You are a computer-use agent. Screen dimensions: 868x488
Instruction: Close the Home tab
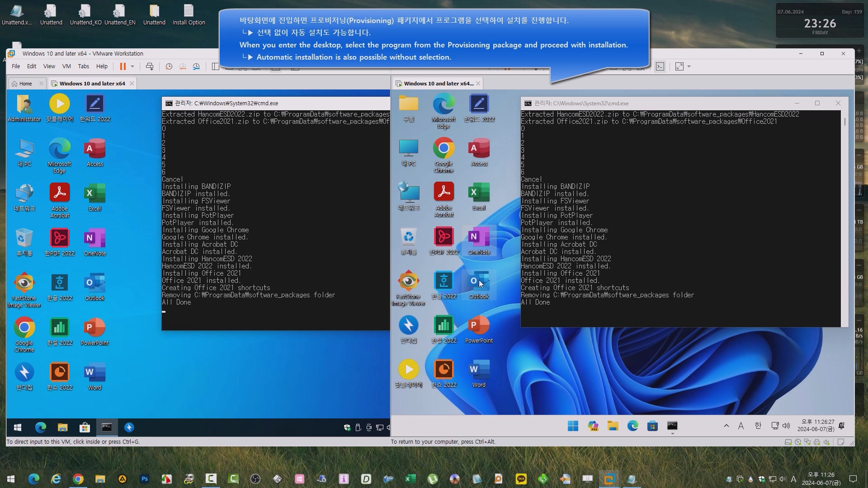click(x=41, y=84)
